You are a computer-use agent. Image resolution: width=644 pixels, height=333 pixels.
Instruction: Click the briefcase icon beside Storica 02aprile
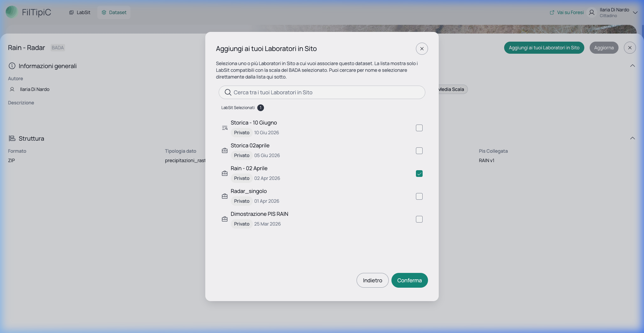pos(225,151)
